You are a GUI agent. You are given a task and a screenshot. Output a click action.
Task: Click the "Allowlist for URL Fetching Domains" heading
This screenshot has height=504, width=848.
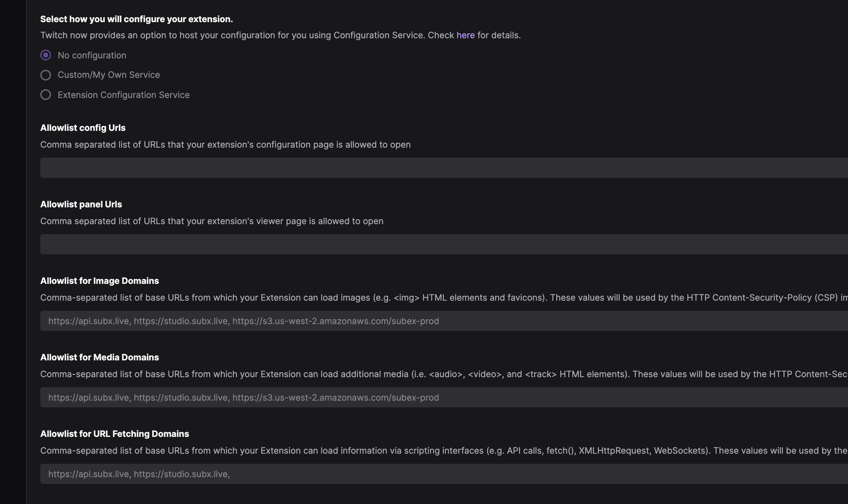[x=114, y=434]
